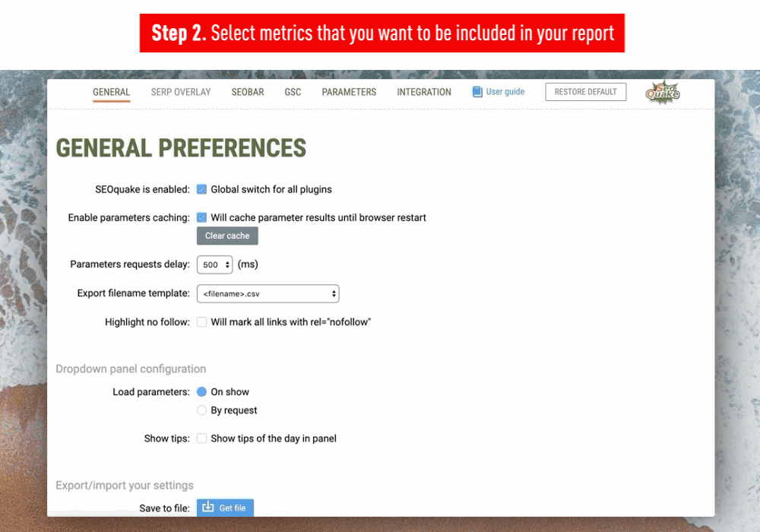The height and width of the screenshot is (532, 760).
Task: Open the requests delay 500 dropdown
Action: [215, 264]
